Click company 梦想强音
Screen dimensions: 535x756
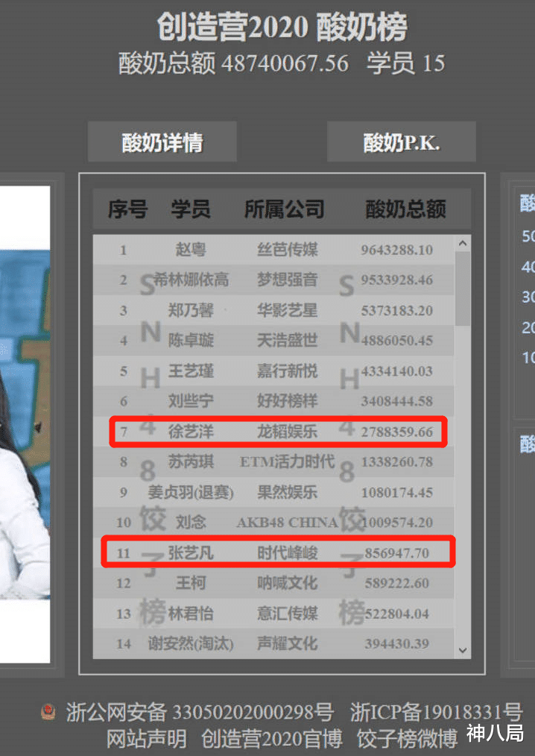coord(288,280)
